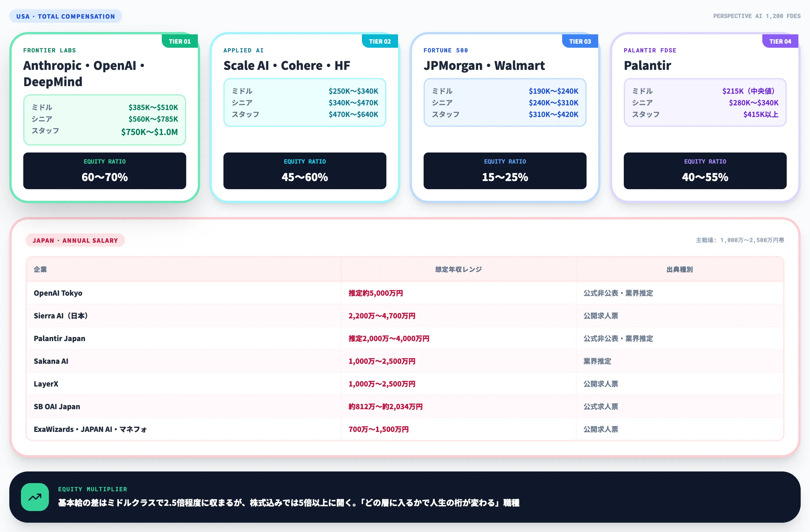Click the Palantir Japan company name
The image size is (810, 532).
60,338
